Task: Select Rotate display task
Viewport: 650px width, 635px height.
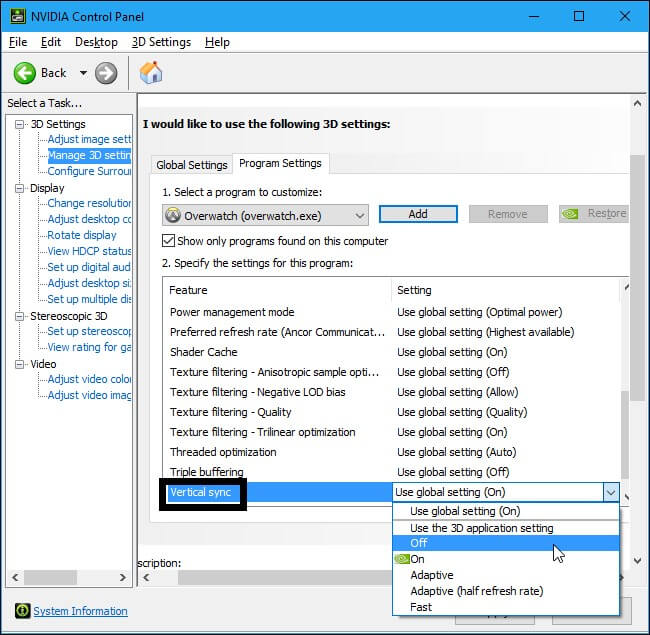Action: [x=82, y=235]
